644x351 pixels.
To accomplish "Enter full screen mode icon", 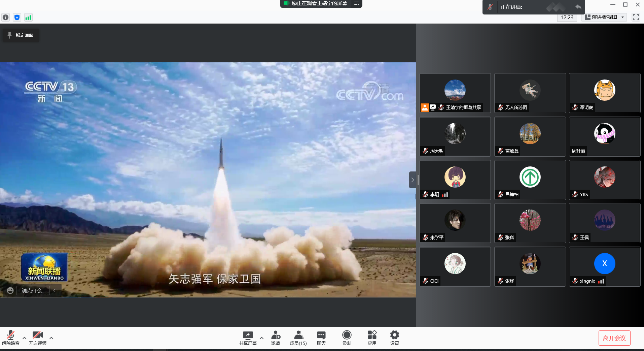I will pyautogui.click(x=636, y=17).
